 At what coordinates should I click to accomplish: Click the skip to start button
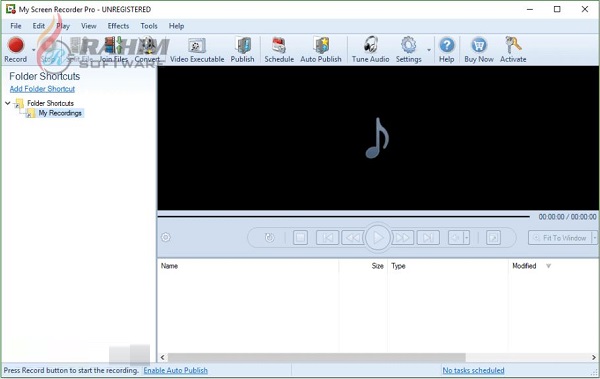click(327, 238)
